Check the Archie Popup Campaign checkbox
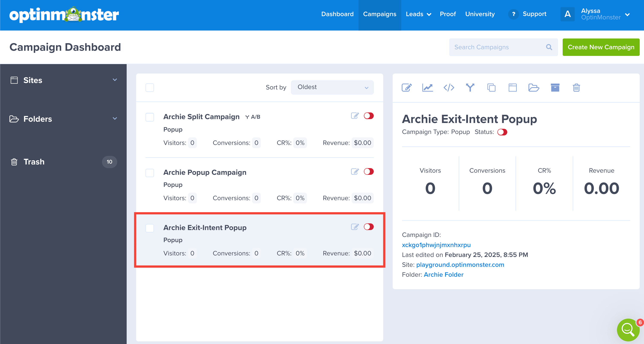This screenshot has height=344, width=644. coord(150,173)
